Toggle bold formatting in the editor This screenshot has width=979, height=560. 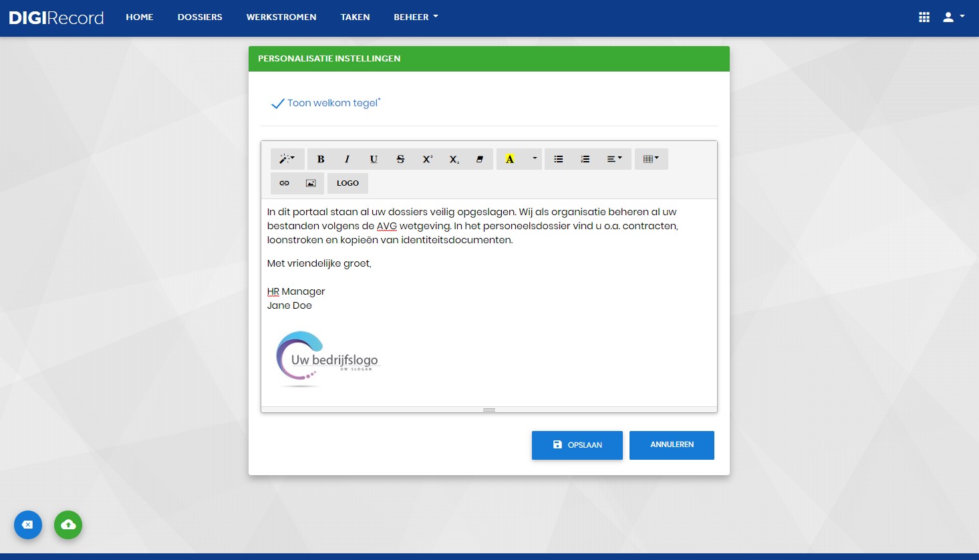[x=321, y=159]
